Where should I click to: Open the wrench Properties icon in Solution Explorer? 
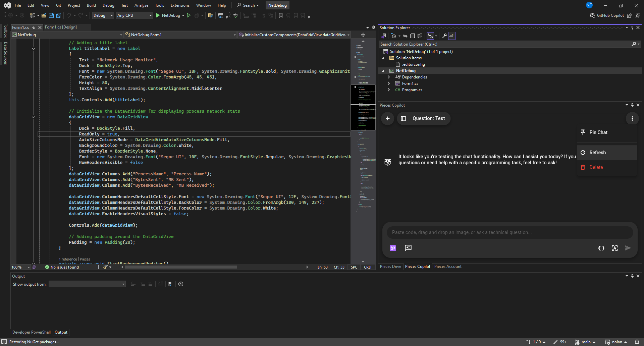(x=444, y=36)
